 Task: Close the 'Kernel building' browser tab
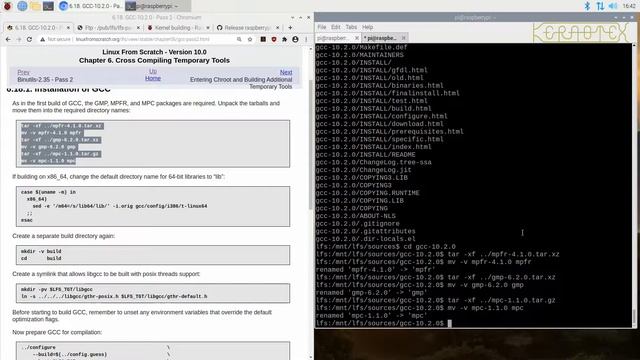click(x=208, y=27)
